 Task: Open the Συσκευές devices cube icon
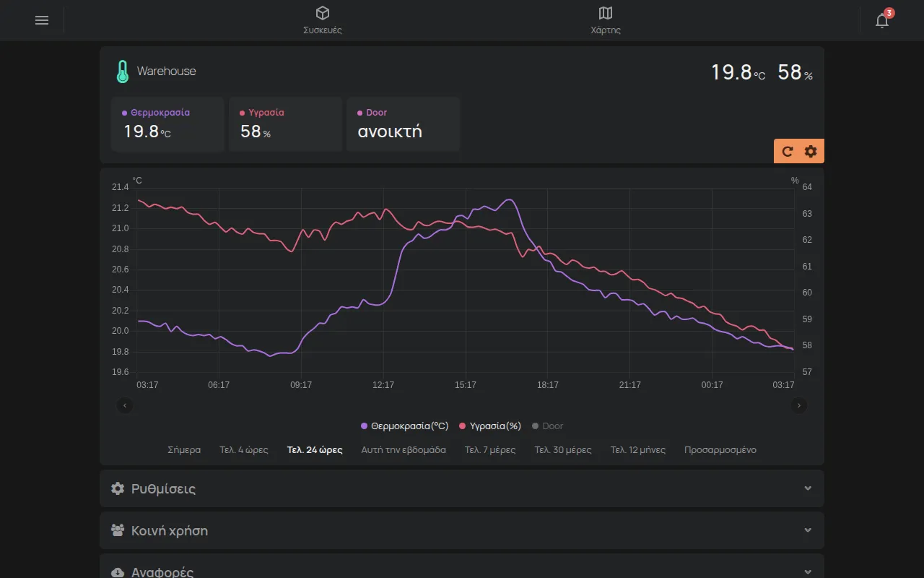(x=323, y=13)
